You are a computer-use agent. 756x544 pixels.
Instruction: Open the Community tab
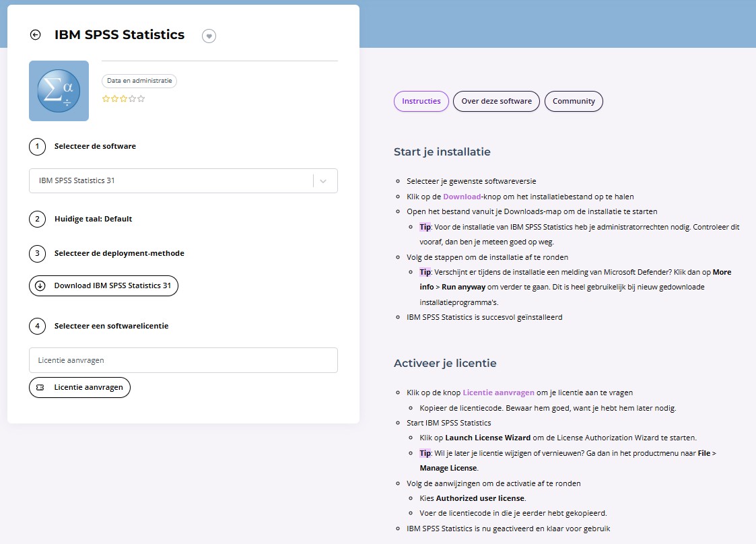[574, 101]
